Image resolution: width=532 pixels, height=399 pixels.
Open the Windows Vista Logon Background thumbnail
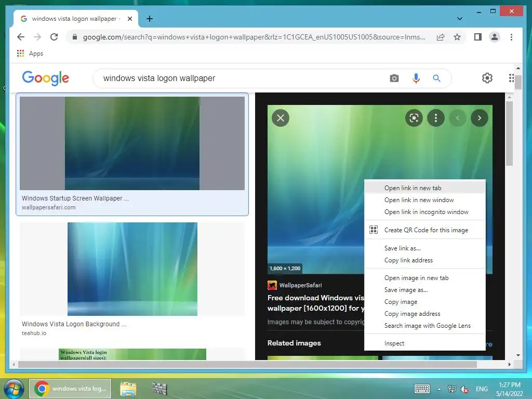point(132,269)
